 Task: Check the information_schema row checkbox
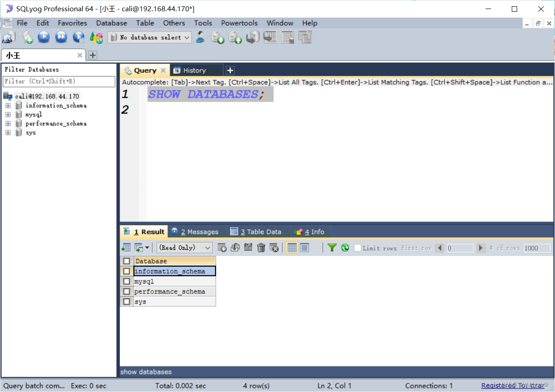127,271
